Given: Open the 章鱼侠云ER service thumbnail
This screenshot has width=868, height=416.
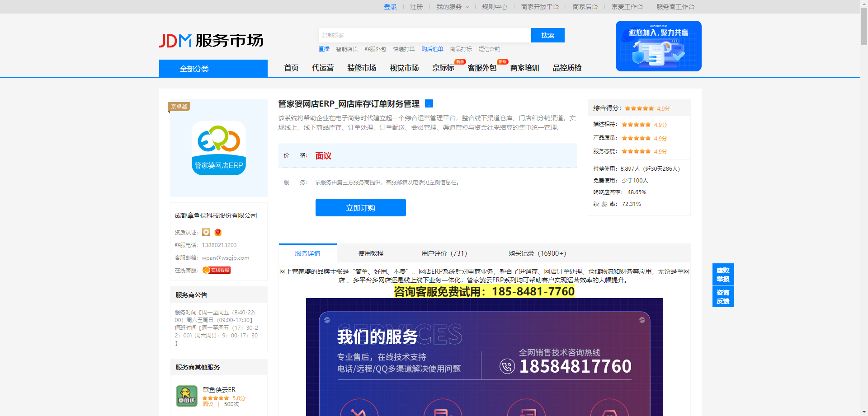Looking at the screenshot, I should pos(187,396).
